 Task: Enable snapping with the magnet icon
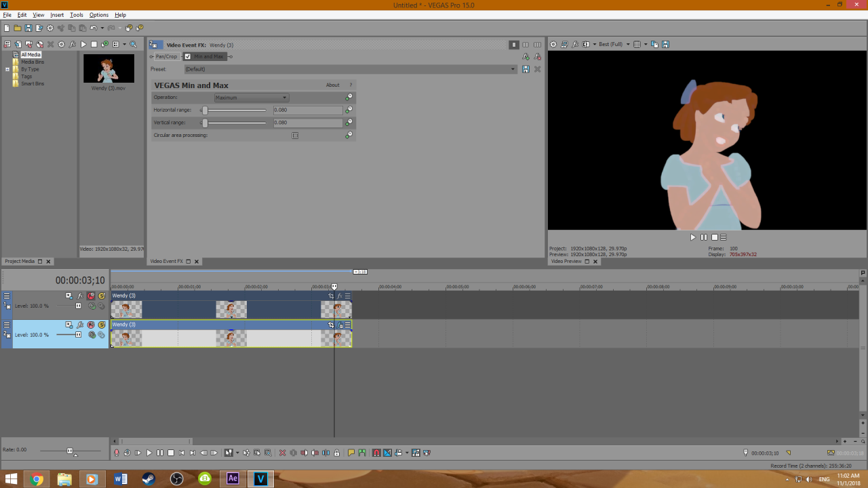click(x=376, y=453)
